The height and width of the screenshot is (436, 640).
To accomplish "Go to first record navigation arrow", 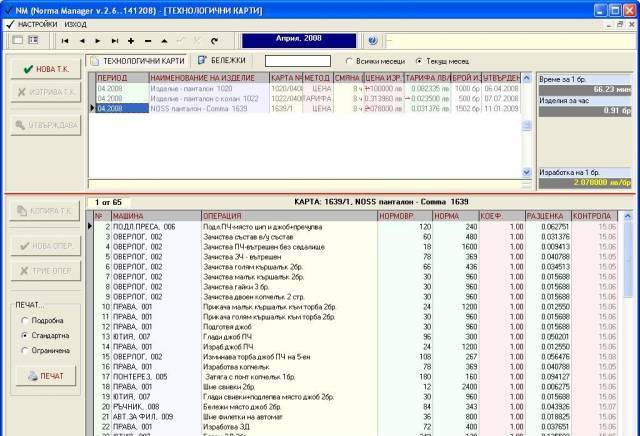I will pos(65,41).
